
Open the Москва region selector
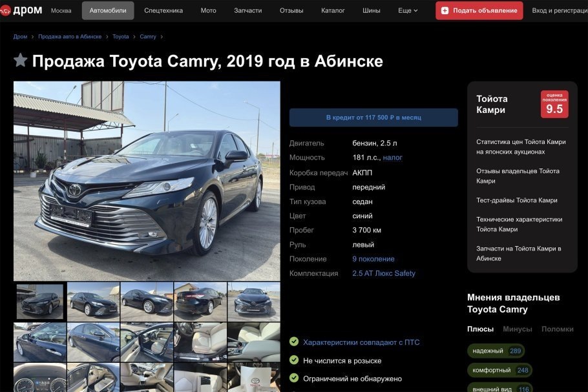pyautogui.click(x=61, y=10)
